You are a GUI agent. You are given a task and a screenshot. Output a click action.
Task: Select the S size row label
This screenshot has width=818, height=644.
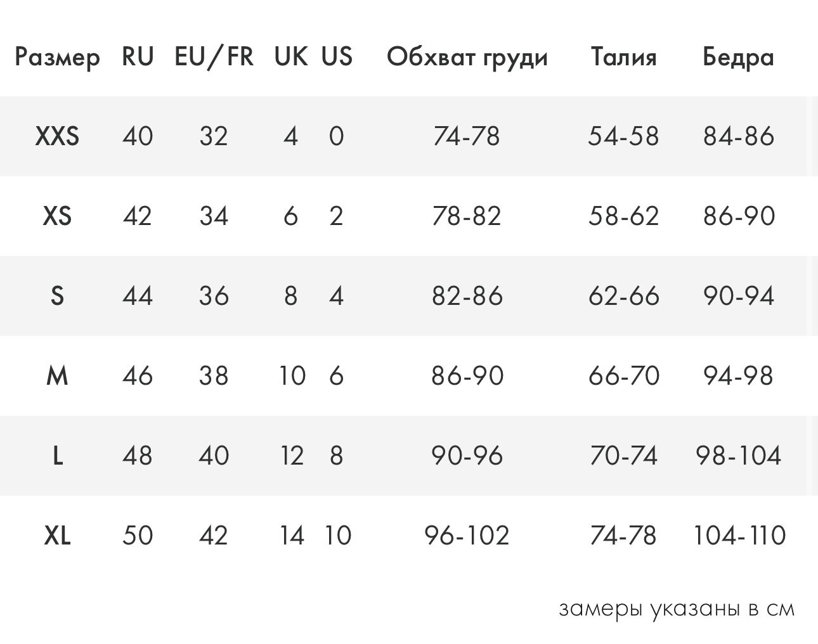[x=57, y=296]
